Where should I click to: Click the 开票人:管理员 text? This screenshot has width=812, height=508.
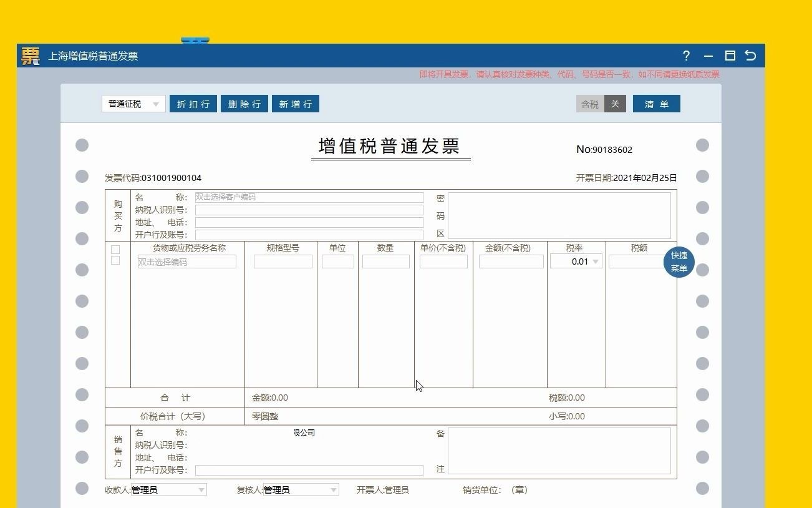click(x=382, y=490)
